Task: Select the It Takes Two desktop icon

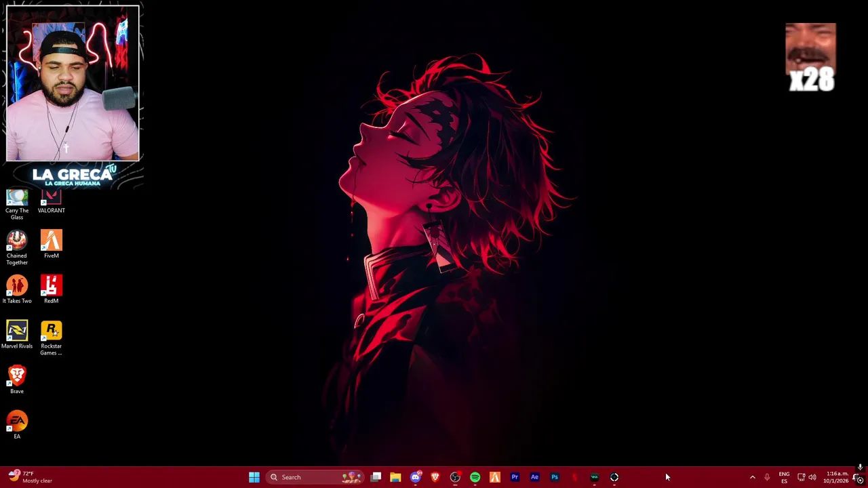Action: pyautogui.click(x=17, y=290)
